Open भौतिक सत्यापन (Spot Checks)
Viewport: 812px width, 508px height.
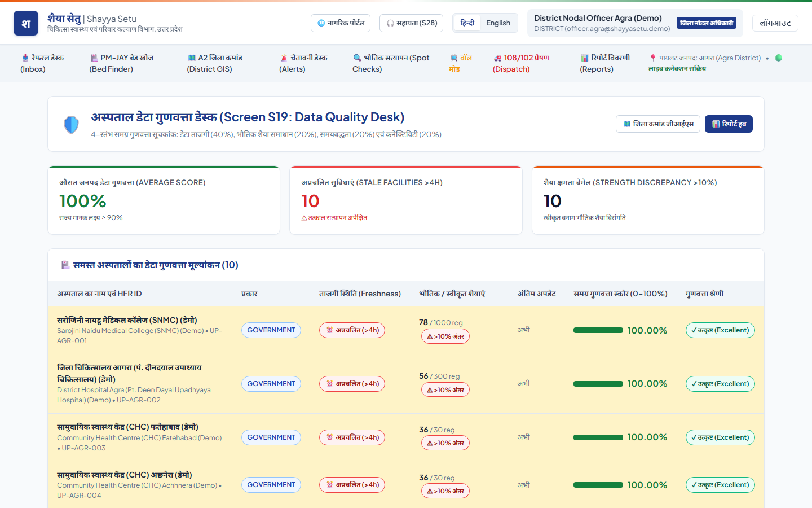391,63
